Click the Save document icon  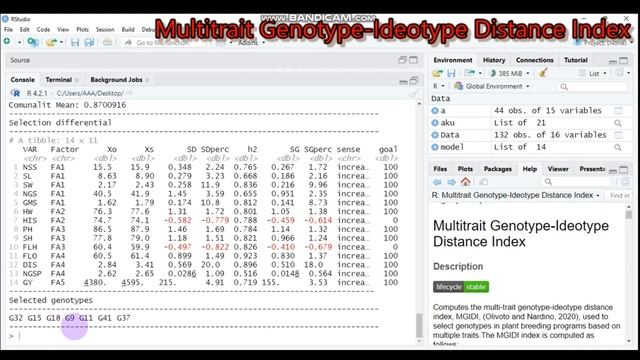pos(75,42)
